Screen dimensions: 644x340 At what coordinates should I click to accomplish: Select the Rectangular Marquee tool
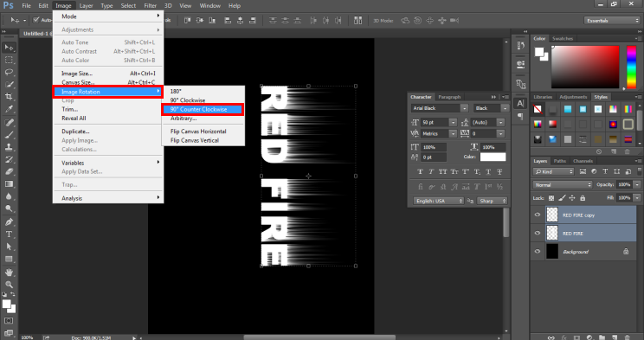click(x=9, y=60)
